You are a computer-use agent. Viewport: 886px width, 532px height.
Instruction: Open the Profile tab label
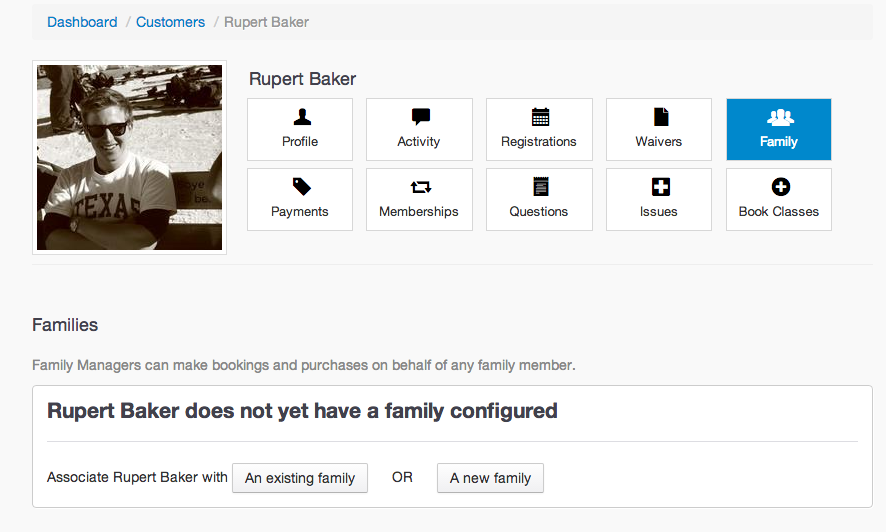(x=300, y=142)
